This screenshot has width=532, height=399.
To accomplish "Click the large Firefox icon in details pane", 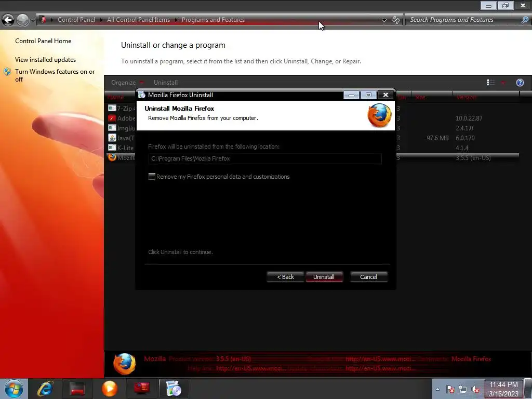I will pyautogui.click(x=125, y=364).
